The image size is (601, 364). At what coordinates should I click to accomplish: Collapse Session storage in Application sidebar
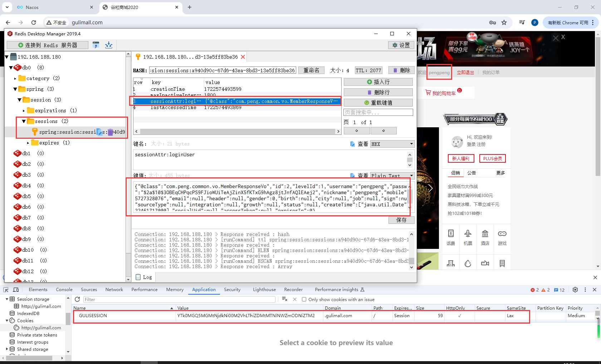pos(7,299)
